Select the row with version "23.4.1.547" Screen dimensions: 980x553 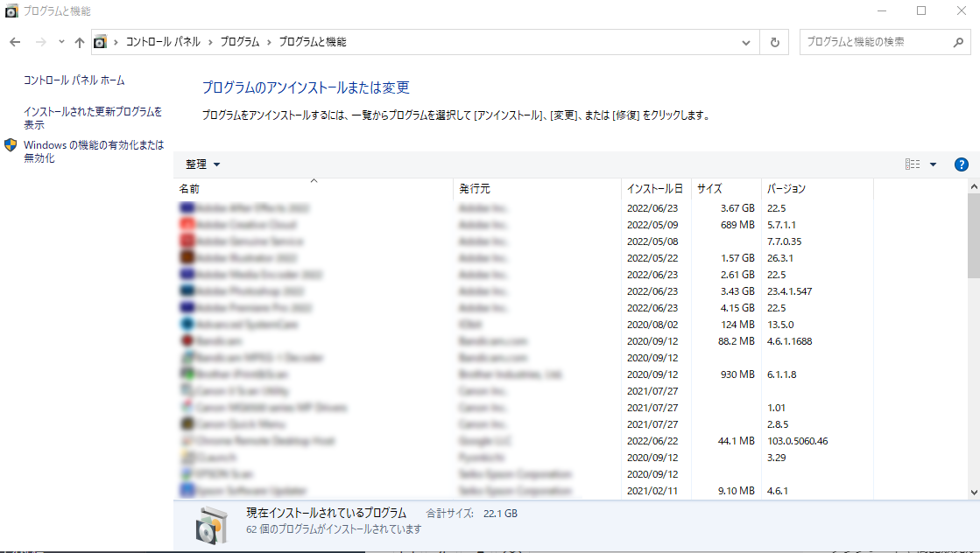(x=524, y=290)
